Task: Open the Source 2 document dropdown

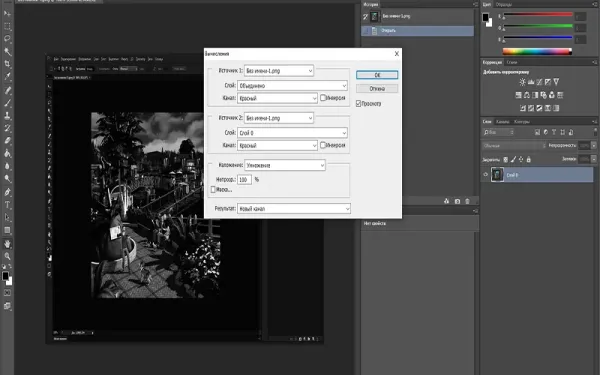Action: [x=279, y=118]
